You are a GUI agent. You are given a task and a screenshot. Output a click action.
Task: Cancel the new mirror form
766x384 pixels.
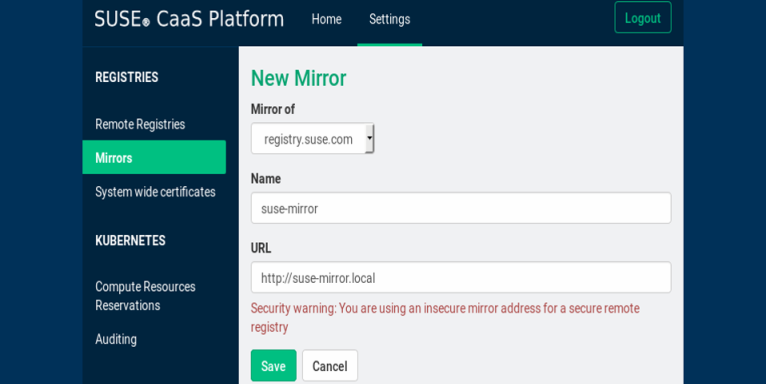330,365
